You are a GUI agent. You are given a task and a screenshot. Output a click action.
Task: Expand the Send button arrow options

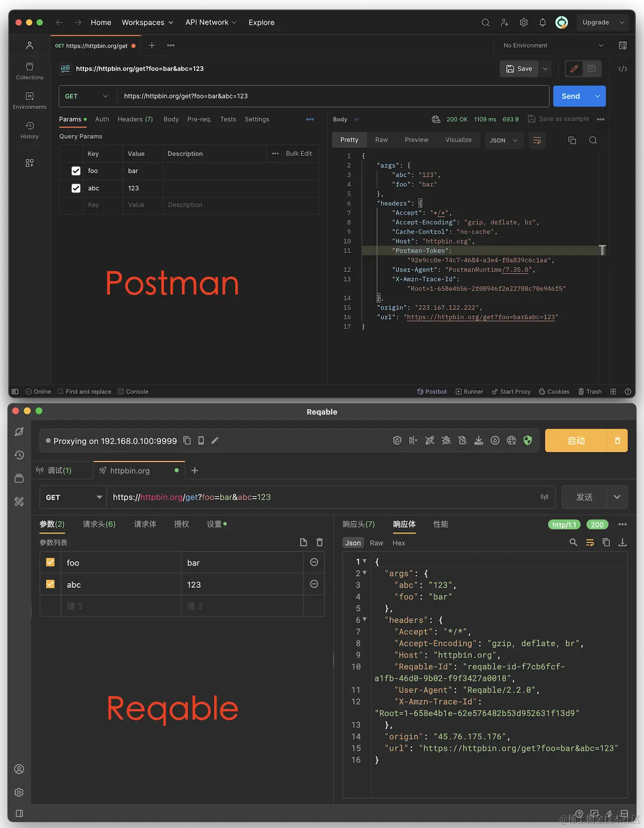tap(597, 96)
